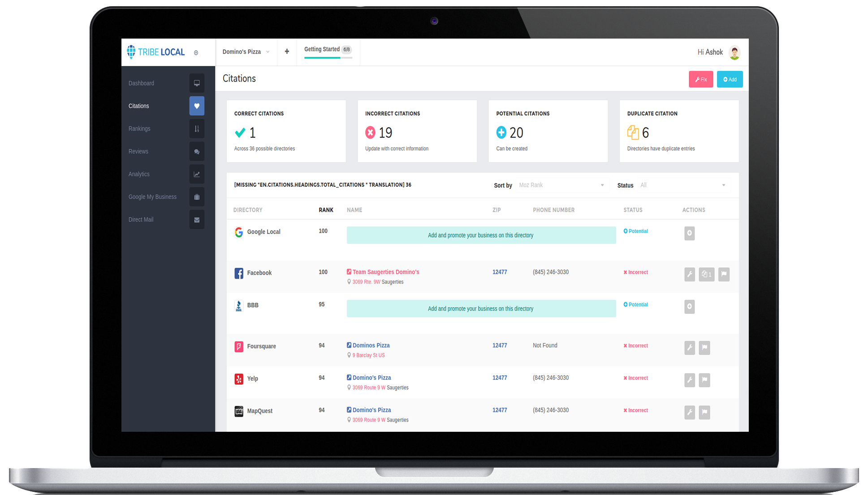Click wrench fix icon in Foursquare row

[x=690, y=348]
